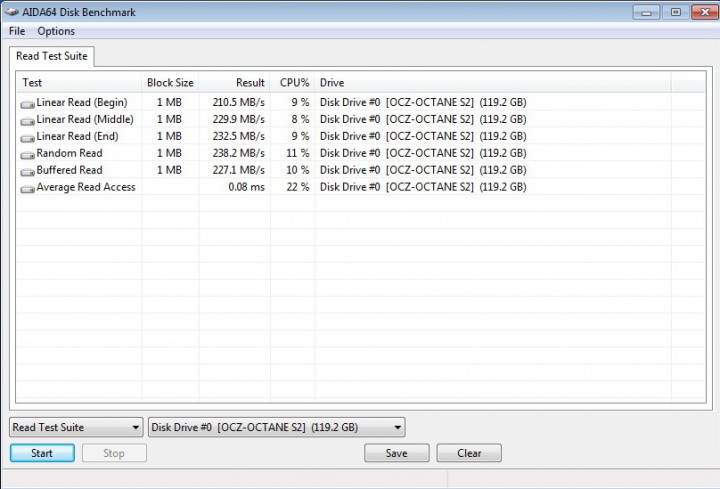Click the 8 % CPU value
720x489 pixels.
300,119
